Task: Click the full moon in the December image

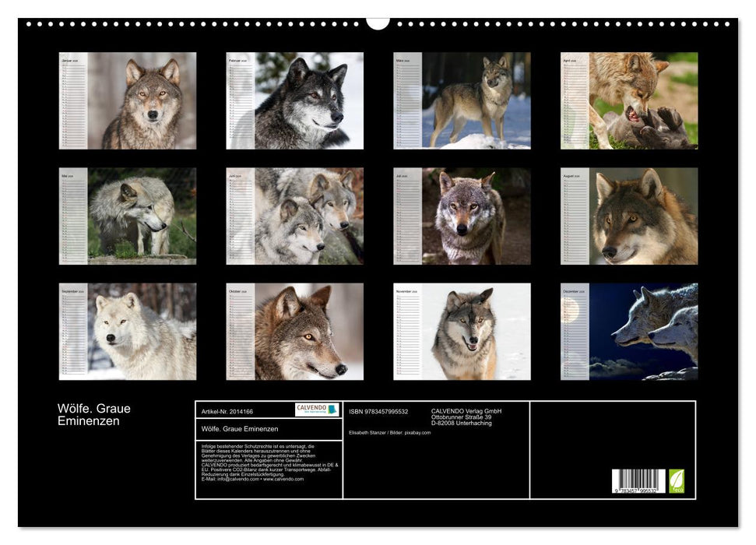Action: click(x=571, y=310)
